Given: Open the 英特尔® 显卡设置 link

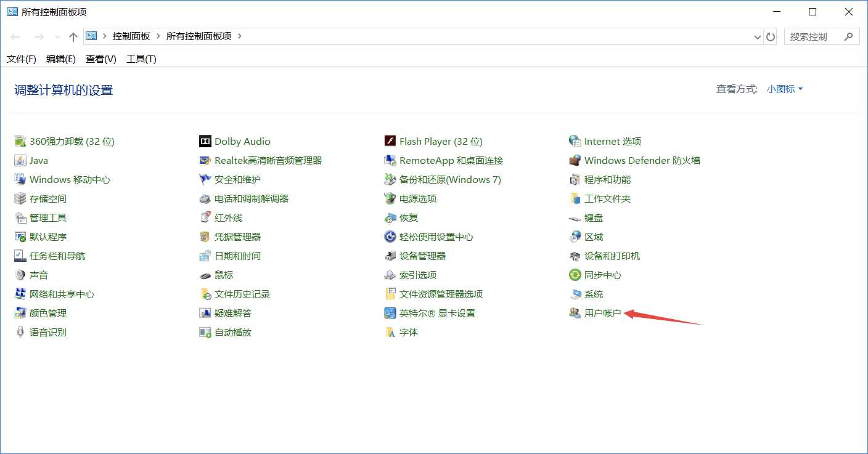Looking at the screenshot, I should 437,313.
